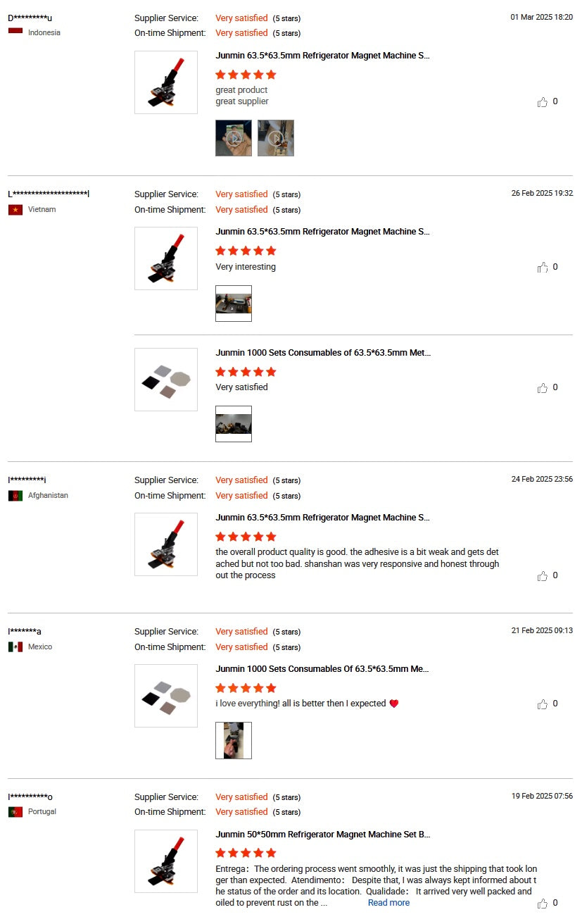The height and width of the screenshot is (924, 582).
Task: View Mexico reviewer's attached photo
Action: [x=234, y=741]
